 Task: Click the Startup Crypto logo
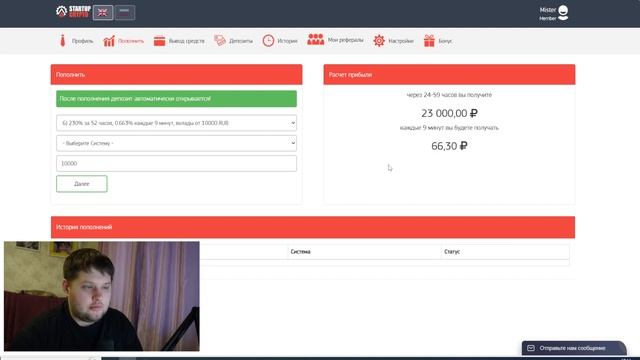pos(73,12)
